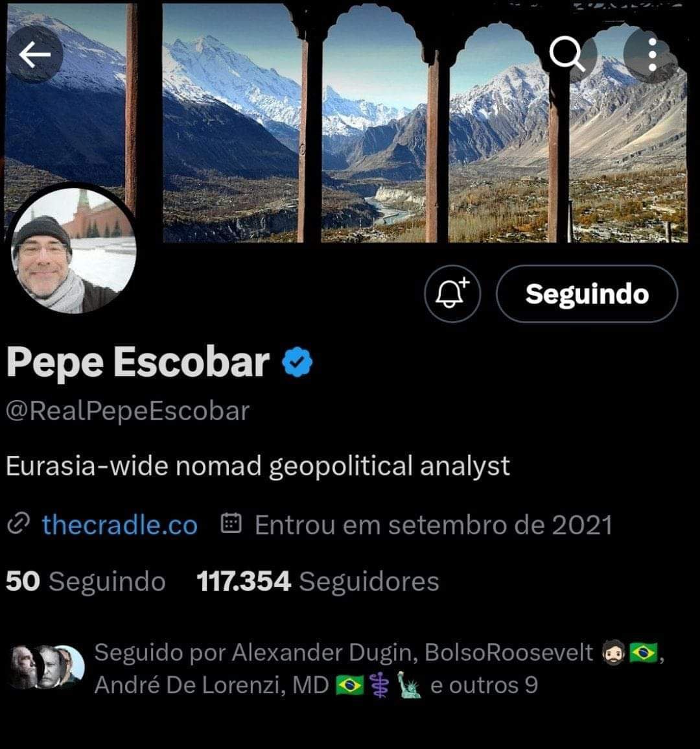This screenshot has width=700, height=749.
Task: Select the @RealPepeEscobar handle text
Action: tap(128, 410)
